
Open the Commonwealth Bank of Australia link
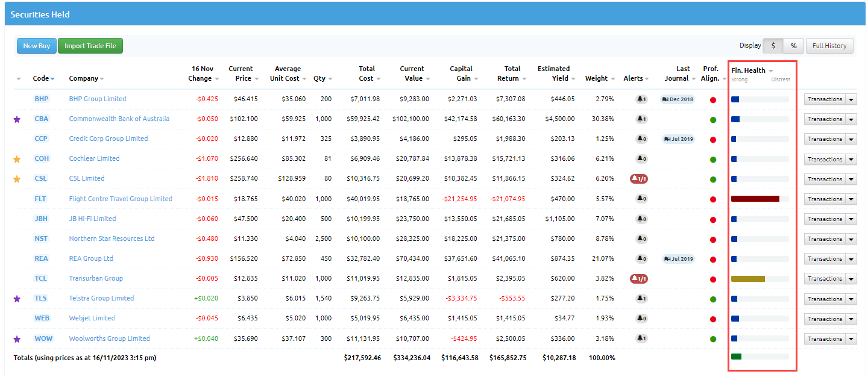point(119,119)
